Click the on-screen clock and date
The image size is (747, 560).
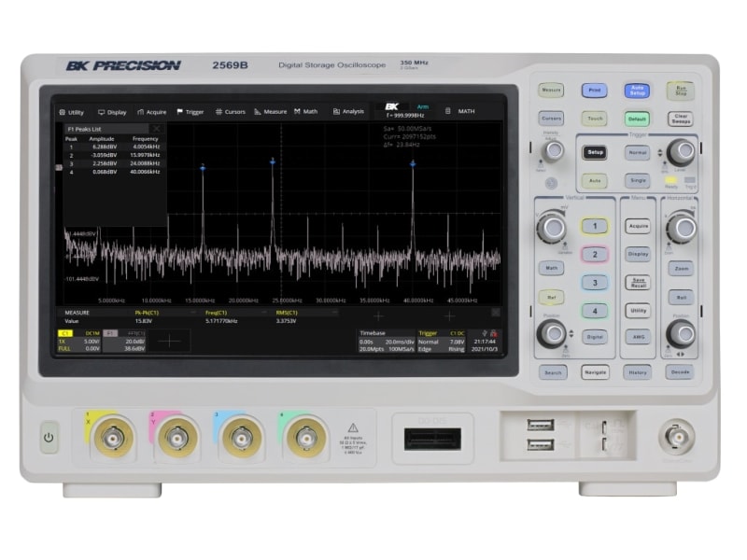point(484,344)
